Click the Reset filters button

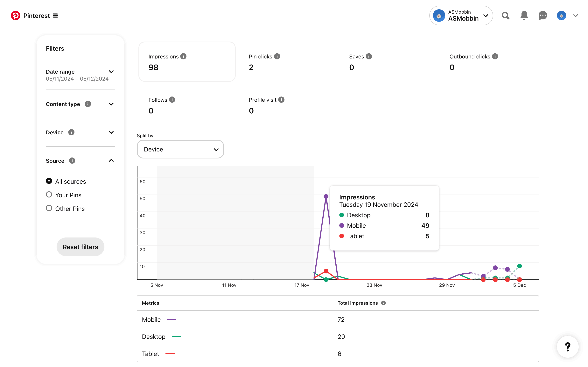click(x=80, y=247)
